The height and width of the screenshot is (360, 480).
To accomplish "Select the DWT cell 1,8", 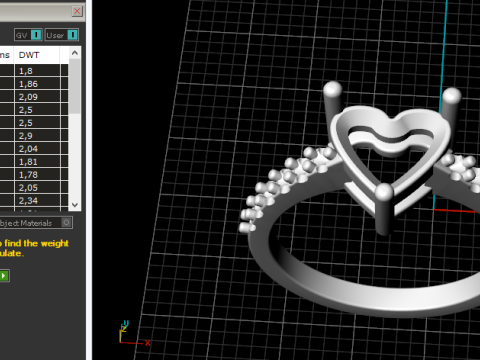I will [37, 71].
